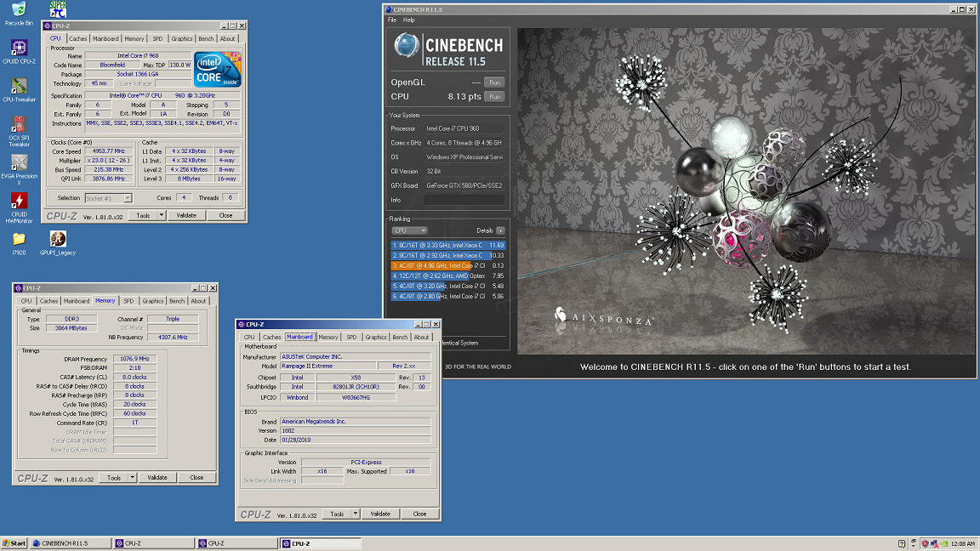
Task: Open Bench tab in CPU-Z CPU window
Action: (206, 39)
